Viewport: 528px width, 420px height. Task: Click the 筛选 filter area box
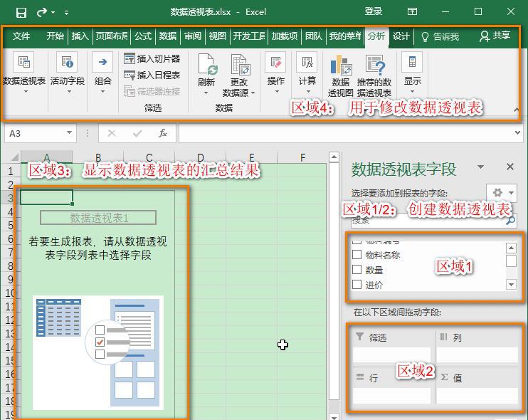coord(391,355)
